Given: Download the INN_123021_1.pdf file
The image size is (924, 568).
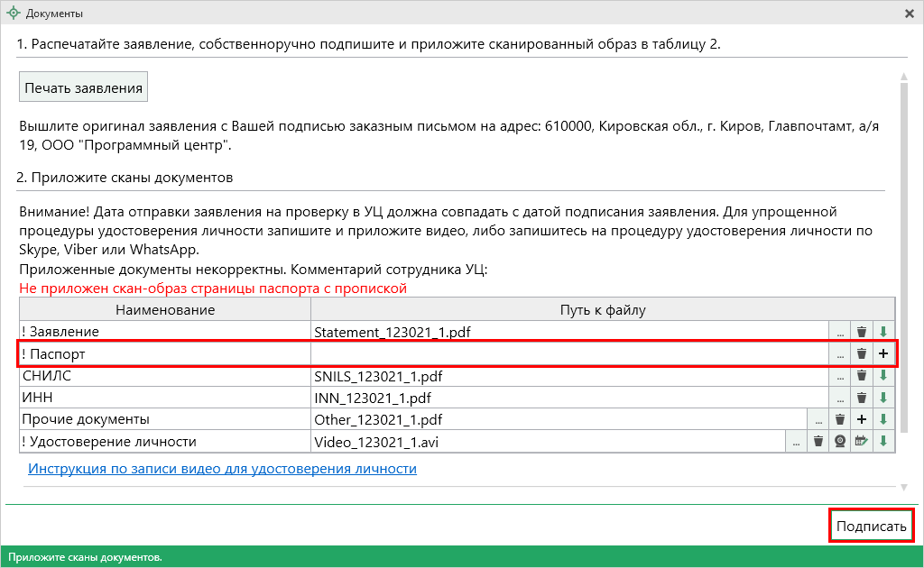Looking at the screenshot, I should click(x=884, y=398).
